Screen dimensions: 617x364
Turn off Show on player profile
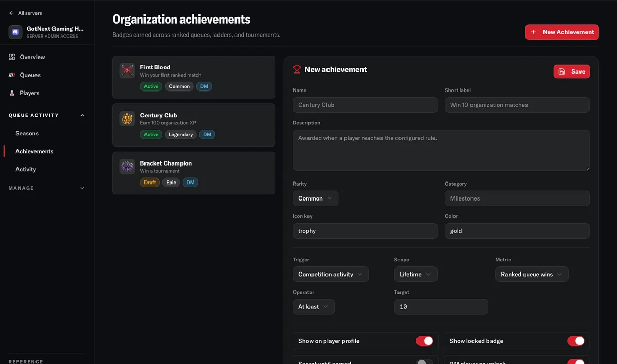425,341
